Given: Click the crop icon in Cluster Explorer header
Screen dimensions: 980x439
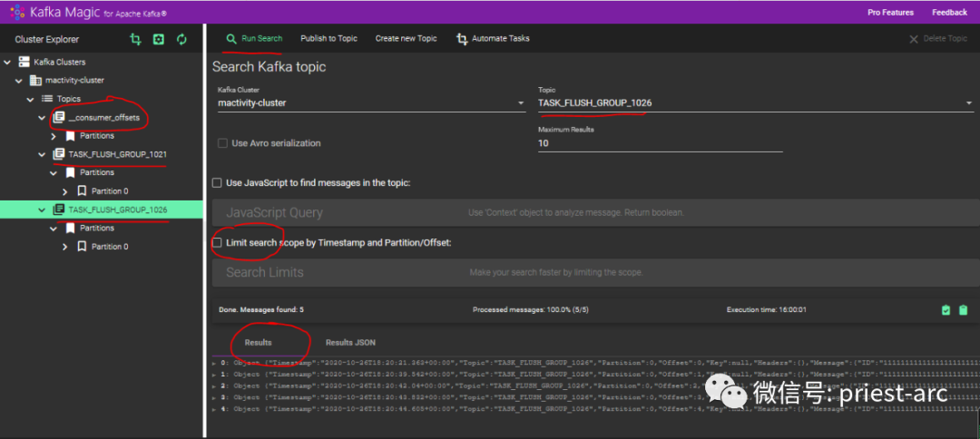Looking at the screenshot, I should [x=136, y=39].
